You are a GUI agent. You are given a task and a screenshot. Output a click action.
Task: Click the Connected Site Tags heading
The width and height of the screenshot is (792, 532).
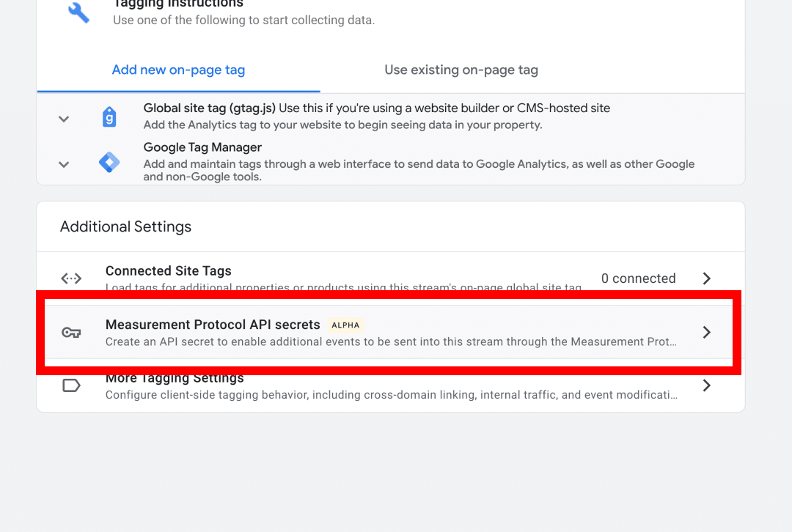click(168, 270)
